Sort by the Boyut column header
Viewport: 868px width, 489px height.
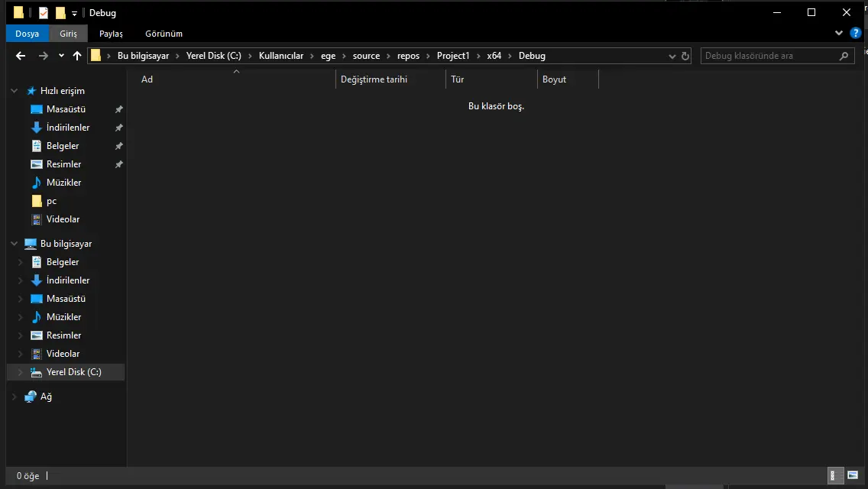[x=568, y=79]
